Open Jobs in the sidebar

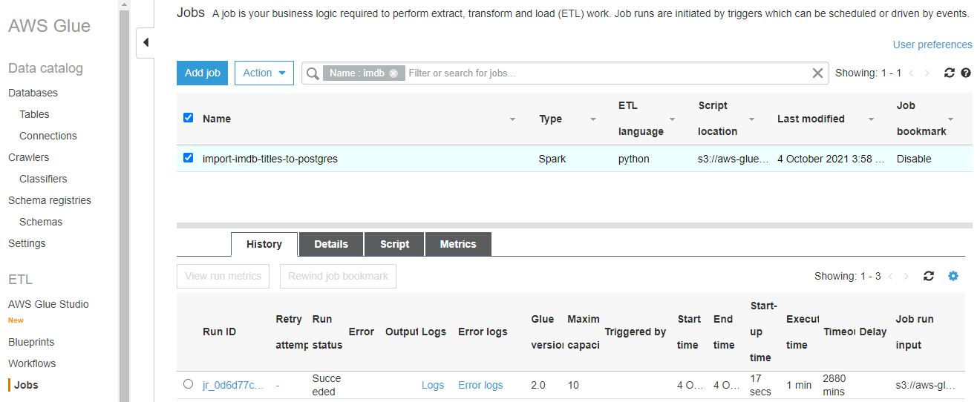(26, 385)
